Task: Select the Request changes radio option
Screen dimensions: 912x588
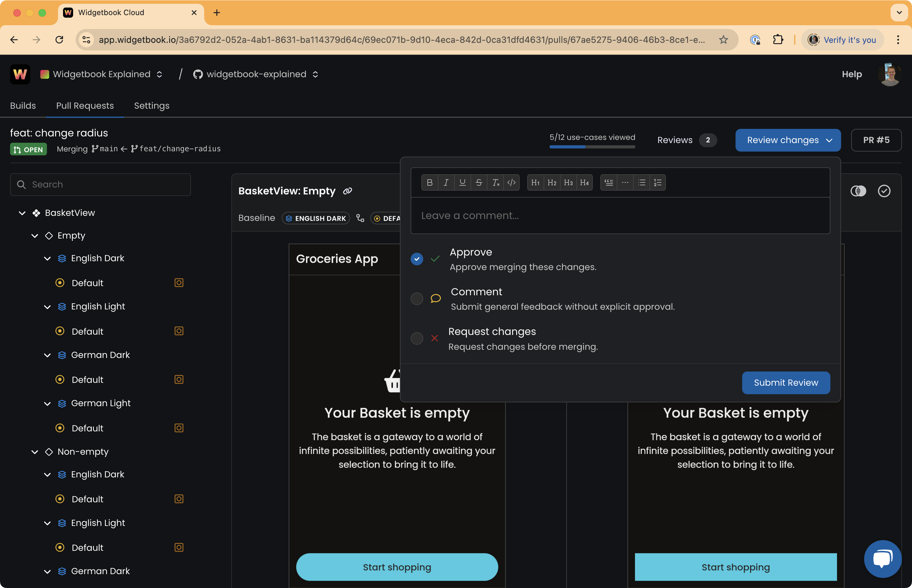Action: [417, 338]
